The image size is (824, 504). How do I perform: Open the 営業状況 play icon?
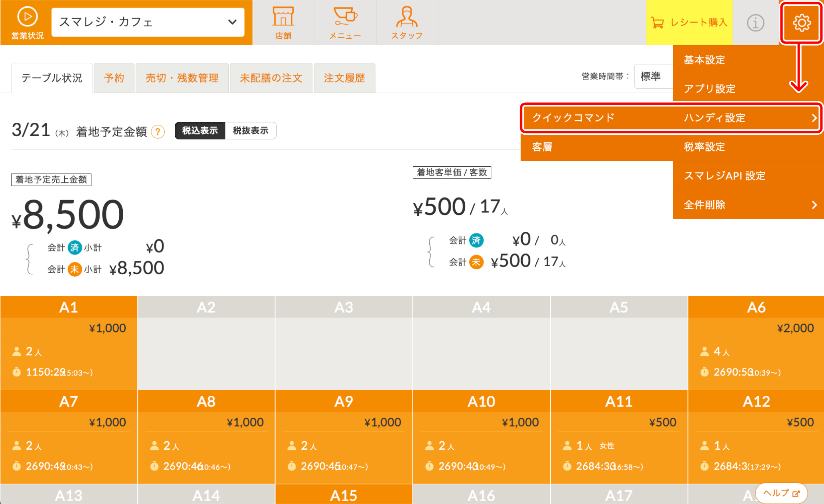[27, 17]
